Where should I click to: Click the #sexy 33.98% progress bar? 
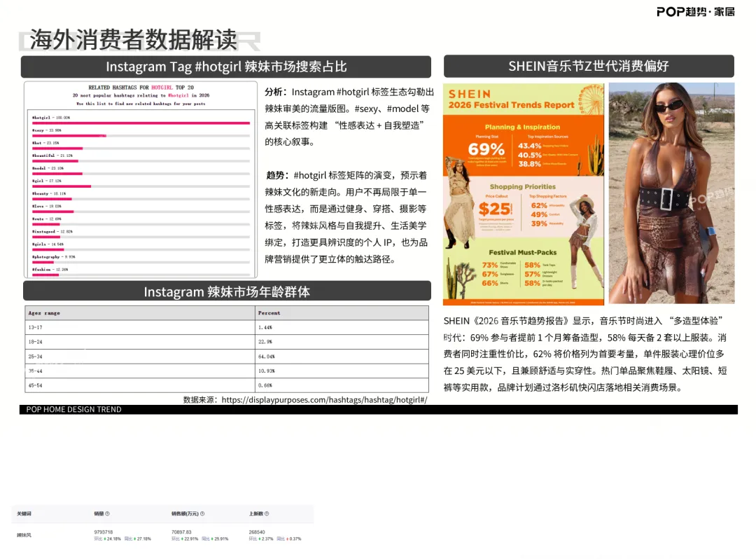141,136
